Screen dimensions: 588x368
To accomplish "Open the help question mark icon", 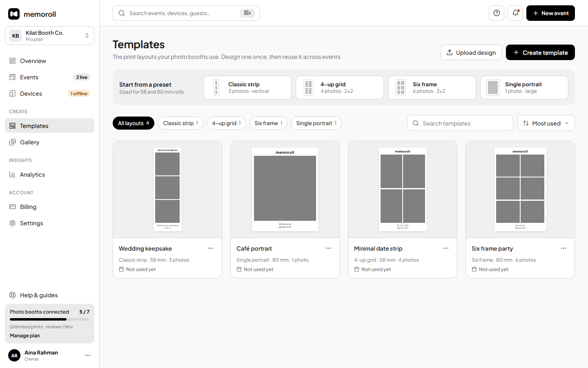I will click(497, 13).
